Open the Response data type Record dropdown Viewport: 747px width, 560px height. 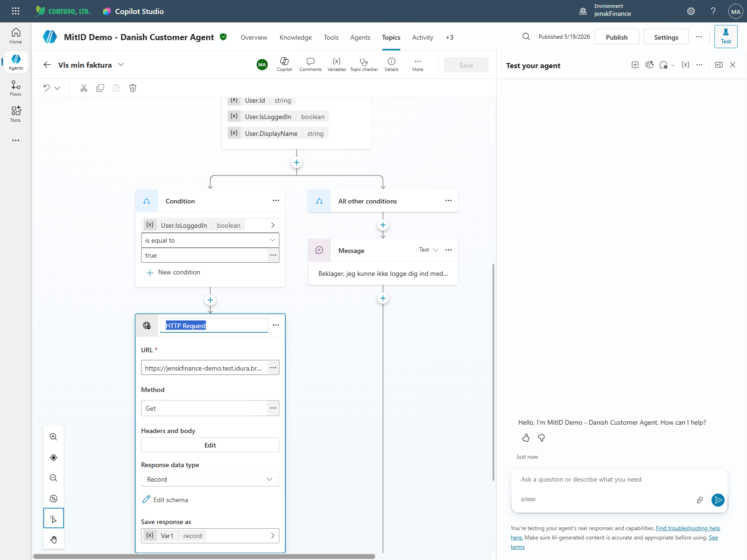[x=210, y=479]
